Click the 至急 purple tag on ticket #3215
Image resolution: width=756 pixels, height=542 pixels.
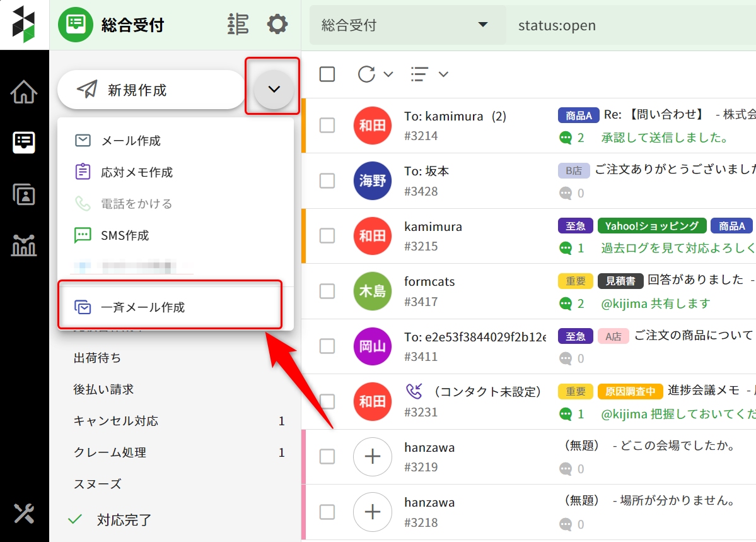point(575,226)
